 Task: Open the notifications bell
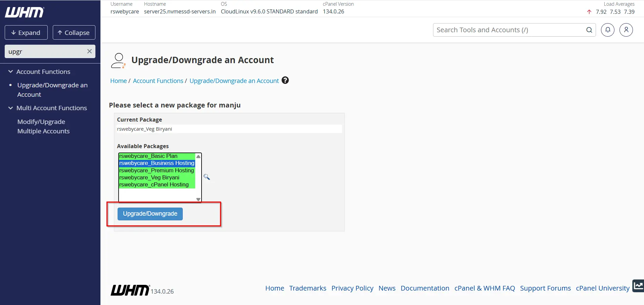tap(608, 30)
